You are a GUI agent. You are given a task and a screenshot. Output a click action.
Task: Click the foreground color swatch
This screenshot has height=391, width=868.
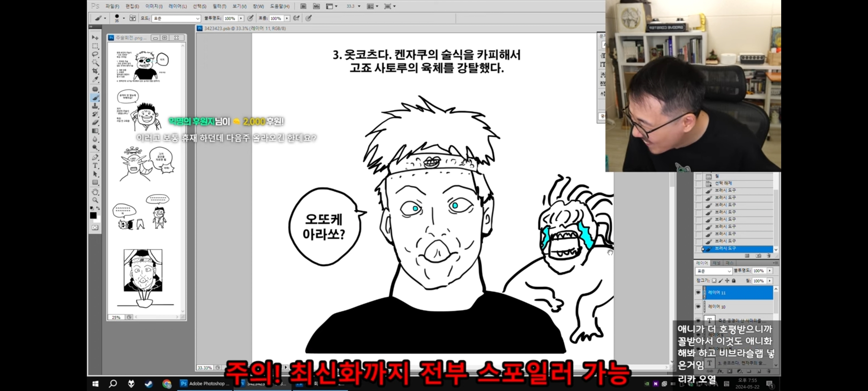pos(93,215)
